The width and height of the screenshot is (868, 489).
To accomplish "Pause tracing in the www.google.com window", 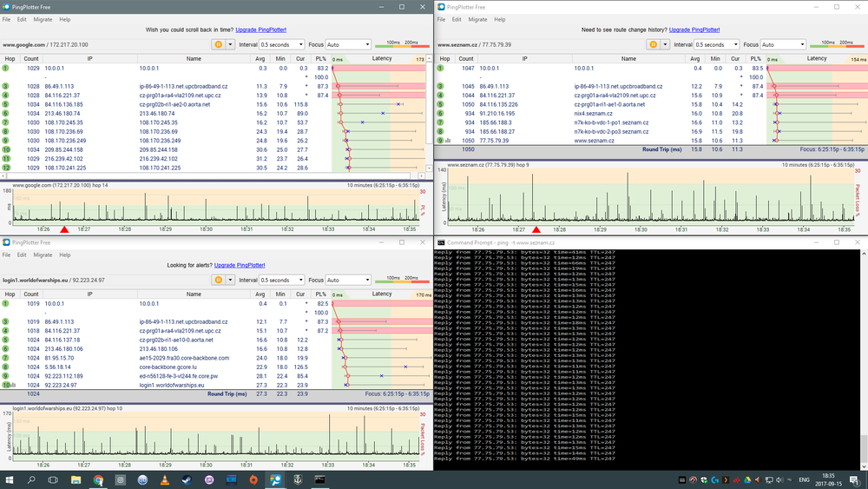I will coord(218,44).
